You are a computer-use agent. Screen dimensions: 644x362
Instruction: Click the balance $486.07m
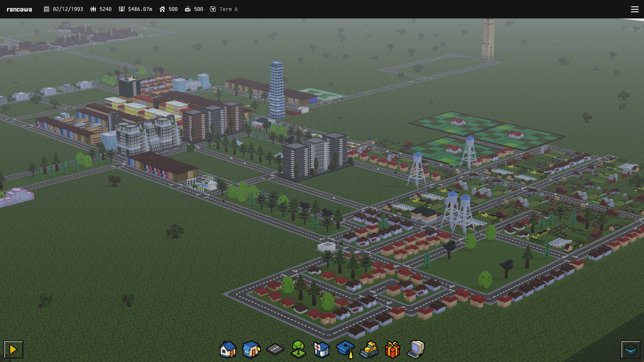140,9
